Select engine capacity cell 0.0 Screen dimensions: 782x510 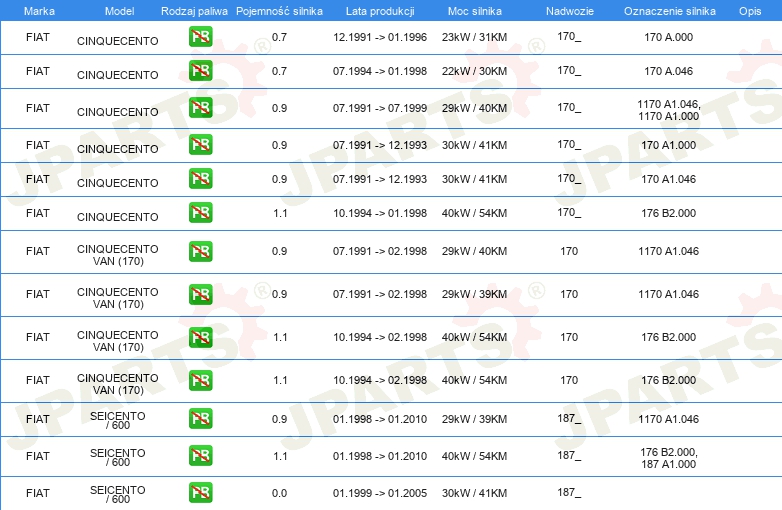(279, 493)
